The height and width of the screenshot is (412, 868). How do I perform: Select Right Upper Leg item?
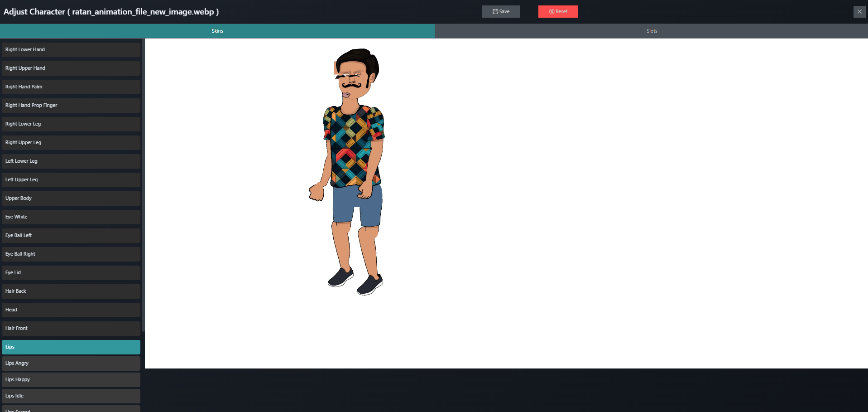[x=71, y=143]
